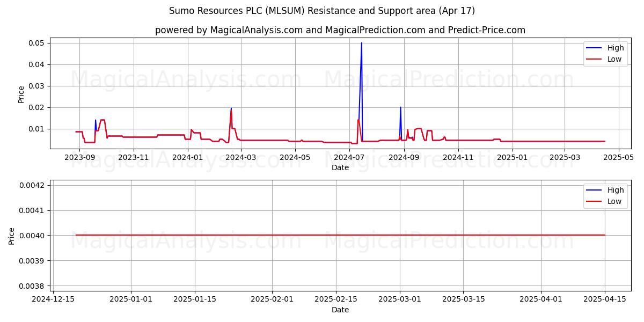Click the 2024-09 date tick label

coord(404,157)
